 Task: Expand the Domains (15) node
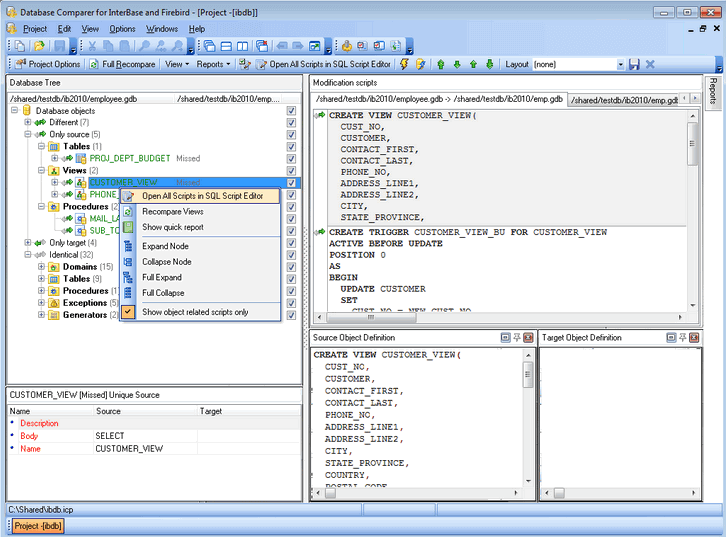41,267
